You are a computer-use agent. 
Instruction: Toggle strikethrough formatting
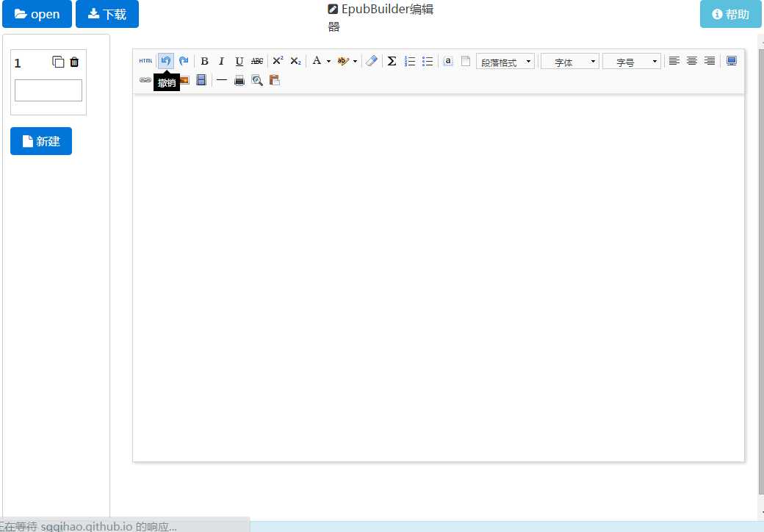[x=257, y=61]
